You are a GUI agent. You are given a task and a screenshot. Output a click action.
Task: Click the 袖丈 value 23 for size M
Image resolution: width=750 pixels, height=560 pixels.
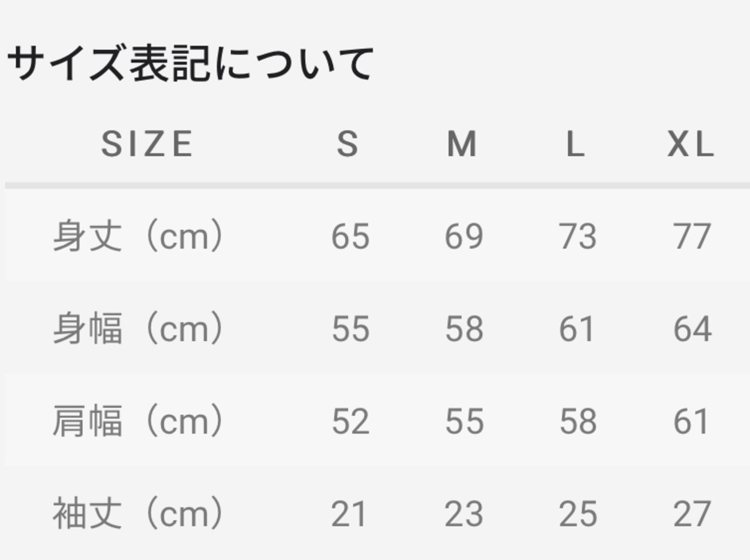point(464,514)
